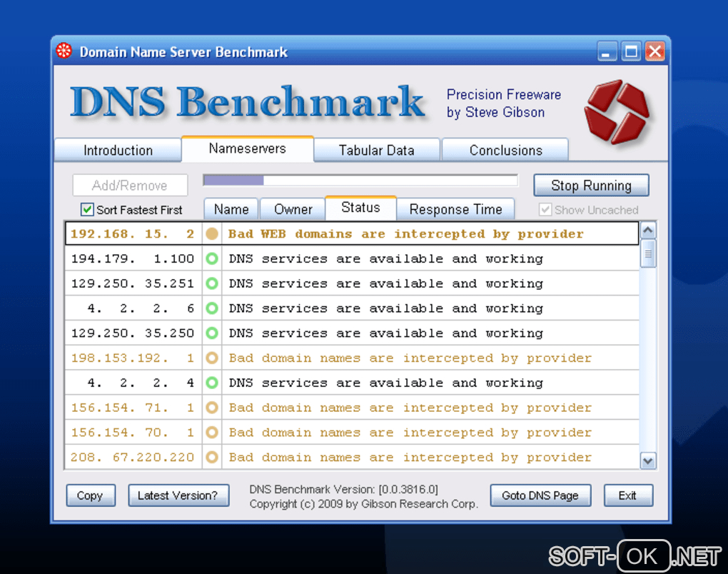The height and width of the screenshot is (574, 728).
Task: Click the green status circle for 194.179.1.100
Action: pyautogui.click(x=212, y=258)
